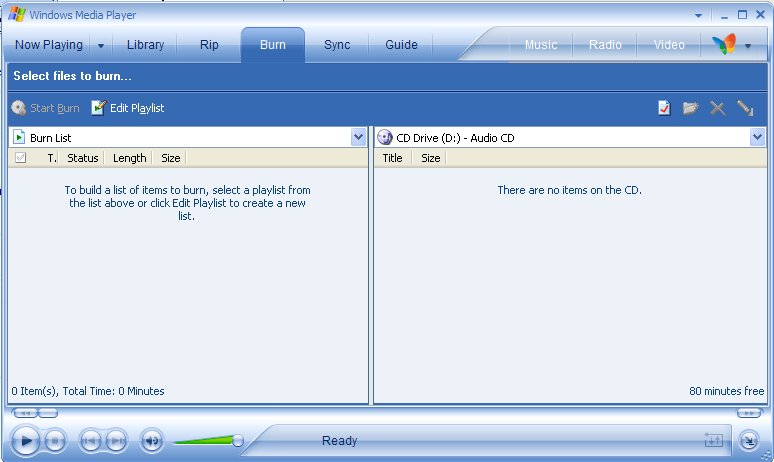Screen dimensions: 774x462
Task: Open the Video tab
Action: point(669,44)
